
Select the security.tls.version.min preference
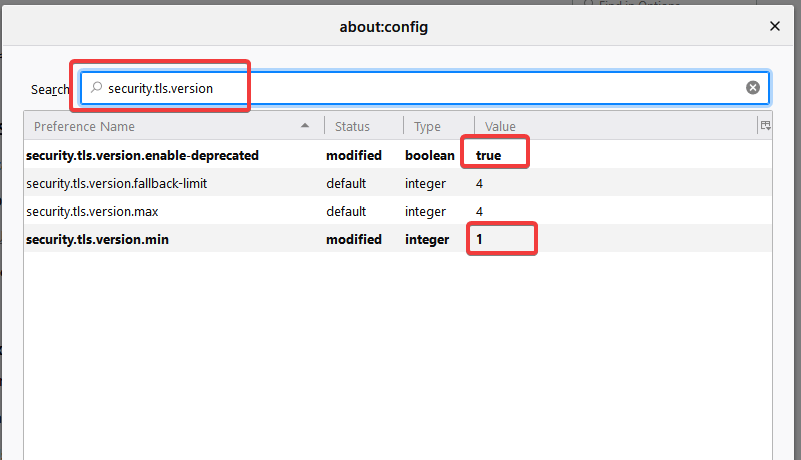click(x=91, y=240)
